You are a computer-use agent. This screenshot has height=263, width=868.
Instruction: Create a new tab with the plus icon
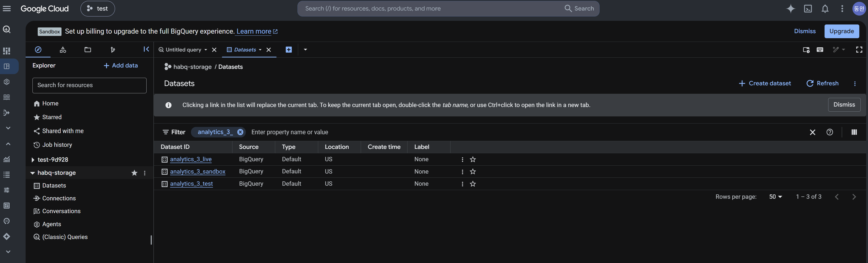[x=289, y=50]
